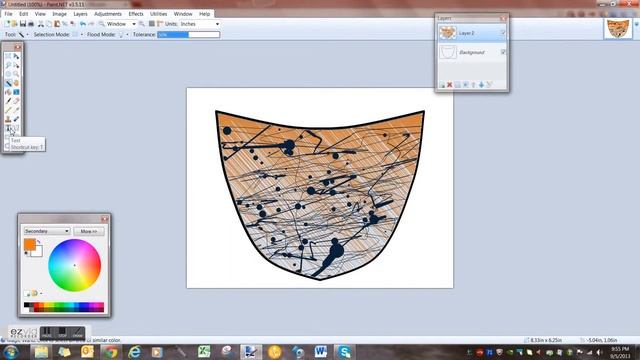Image resolution: width=640 pixels, height=360 pixels.
Task: Click Add New Layer button in Layers window
Action: point(442,84)
